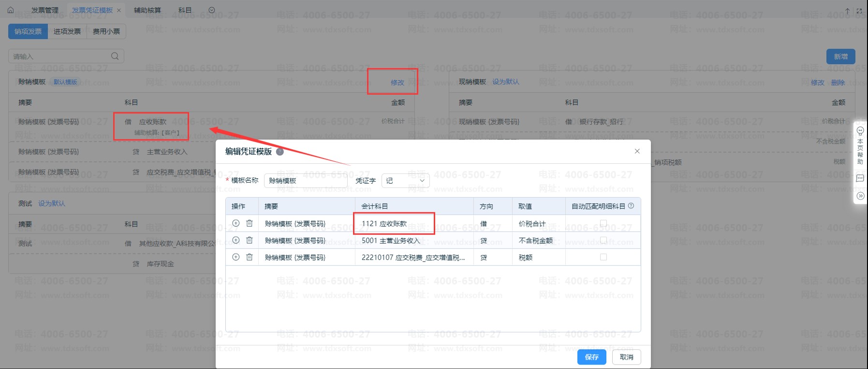This screenshot has height=369, width=868.
Task: Switch to the 辅助核算 tab
Action: 147,10
